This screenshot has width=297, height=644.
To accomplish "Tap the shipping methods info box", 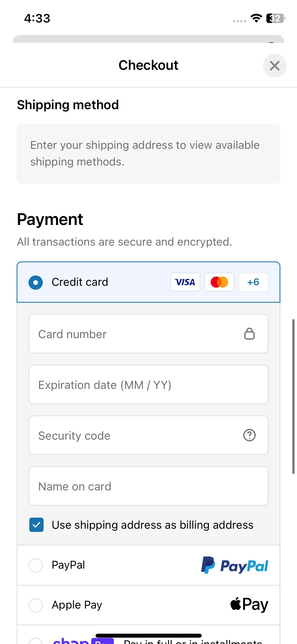I will tap(148, 154).
